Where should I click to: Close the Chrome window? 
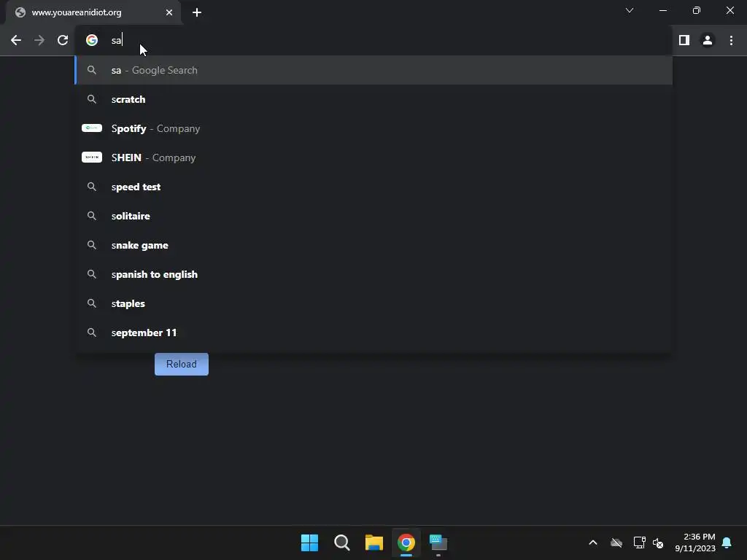pos(729,10)
